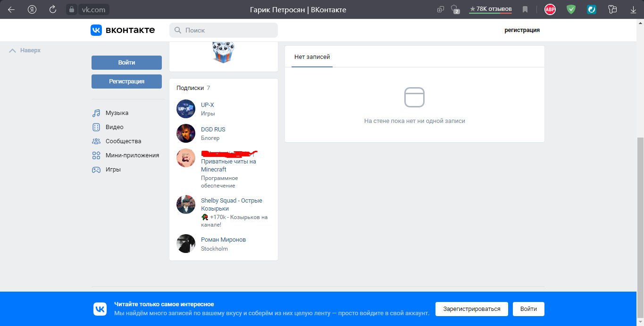The height and width of the screenshot is (326, 644).
Task: Click the video film icon
Action: tap(96, 127)
